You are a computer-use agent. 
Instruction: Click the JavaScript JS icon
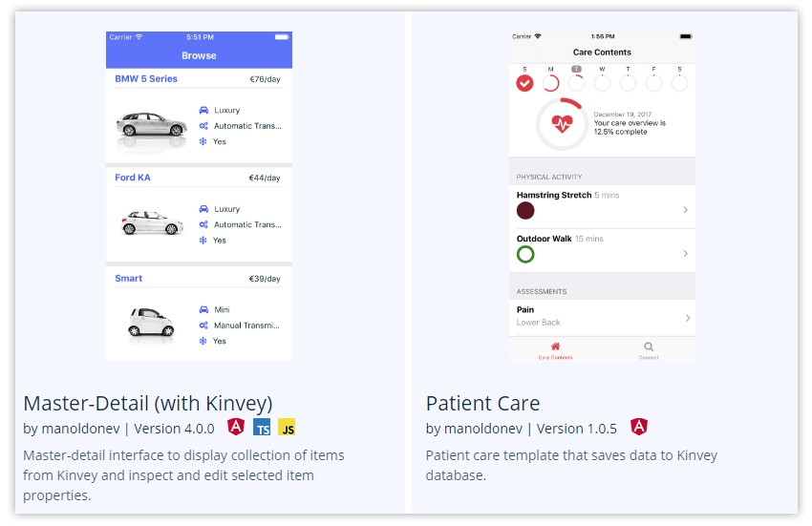click(287, 427)
